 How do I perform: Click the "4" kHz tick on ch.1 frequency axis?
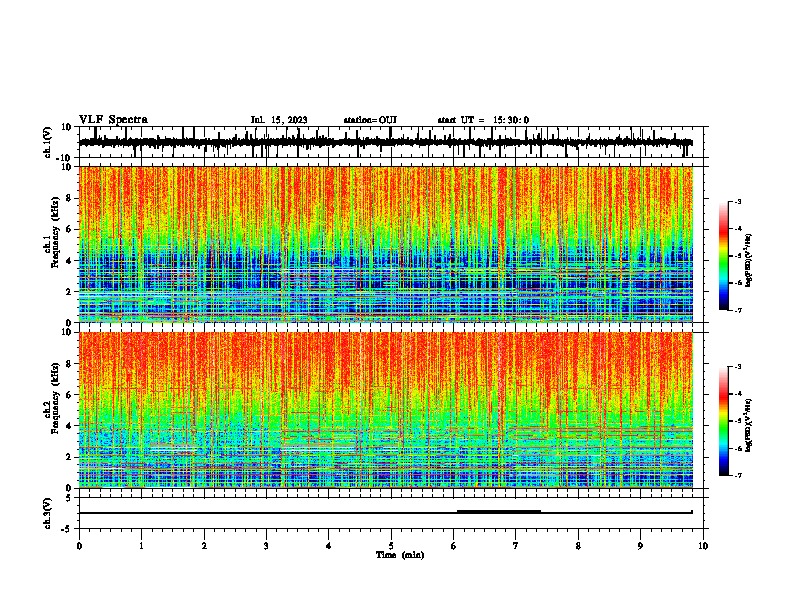coord(69,261)
